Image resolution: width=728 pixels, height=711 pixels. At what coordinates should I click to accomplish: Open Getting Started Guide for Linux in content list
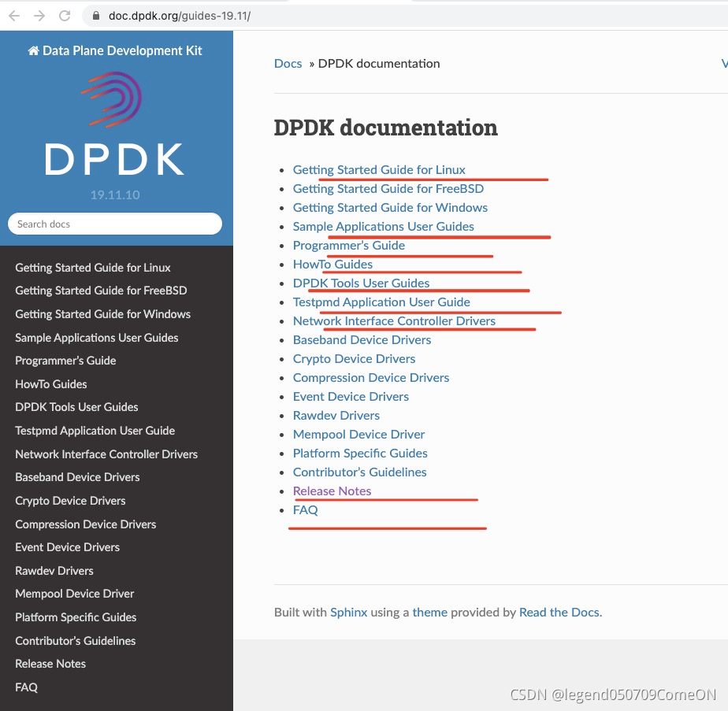[379, 170]
